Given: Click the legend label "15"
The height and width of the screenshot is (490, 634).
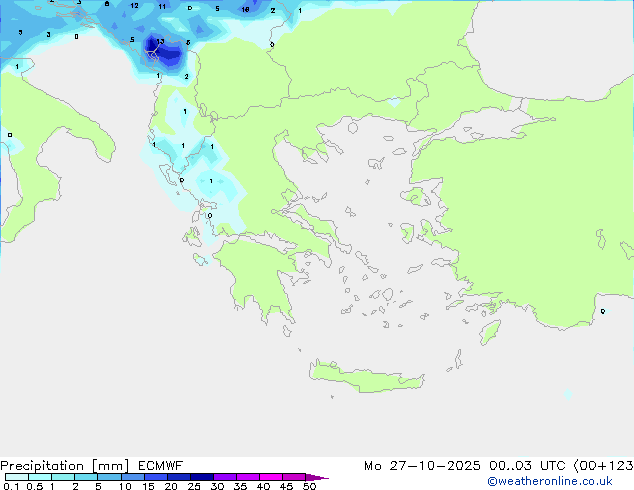Looking at the screenshot, I should click(148, 486).
